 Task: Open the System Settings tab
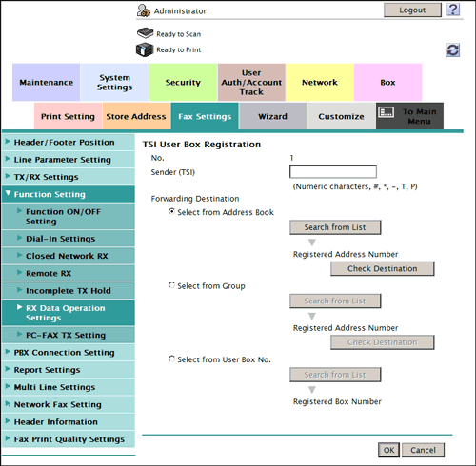pyautogui.click(x=114, y=83)
